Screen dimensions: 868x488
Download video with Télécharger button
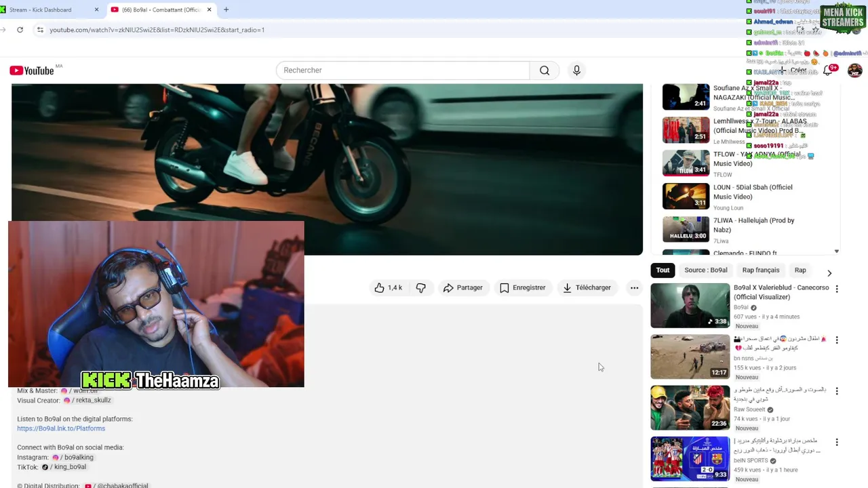coord(587,288)
